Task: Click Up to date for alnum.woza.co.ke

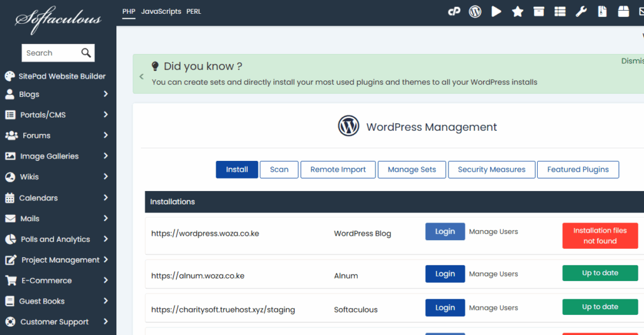Action: pos(600,273)
